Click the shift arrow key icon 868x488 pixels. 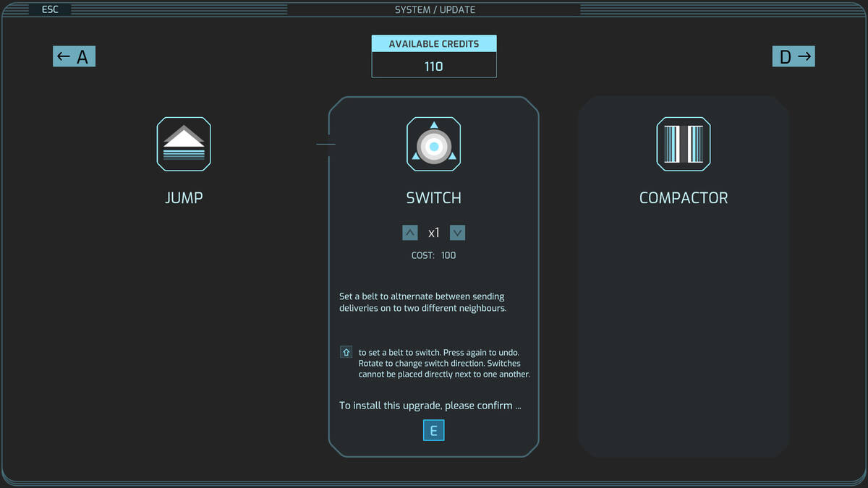(x=346, y=352)
